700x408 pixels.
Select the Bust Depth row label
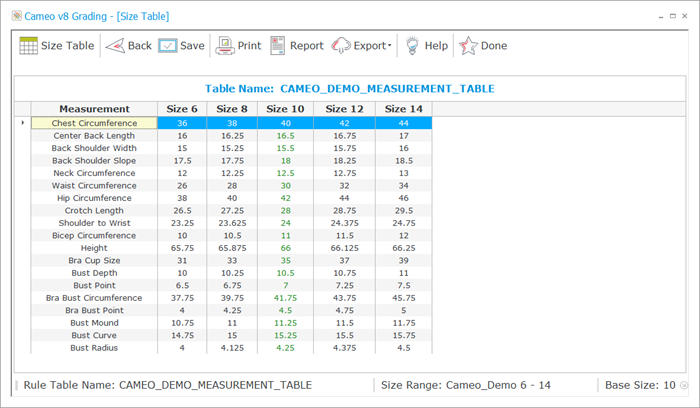94,273
